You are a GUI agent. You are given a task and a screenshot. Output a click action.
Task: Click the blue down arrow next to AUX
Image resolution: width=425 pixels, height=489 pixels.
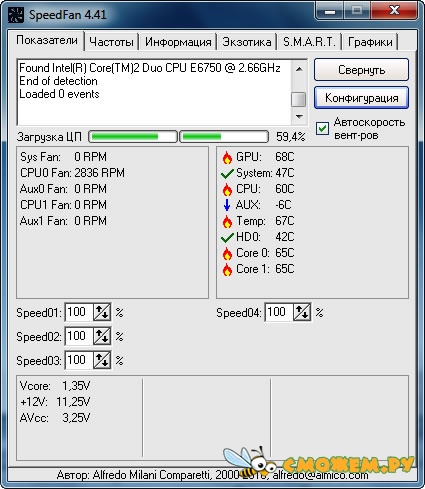tap(227, 205)
